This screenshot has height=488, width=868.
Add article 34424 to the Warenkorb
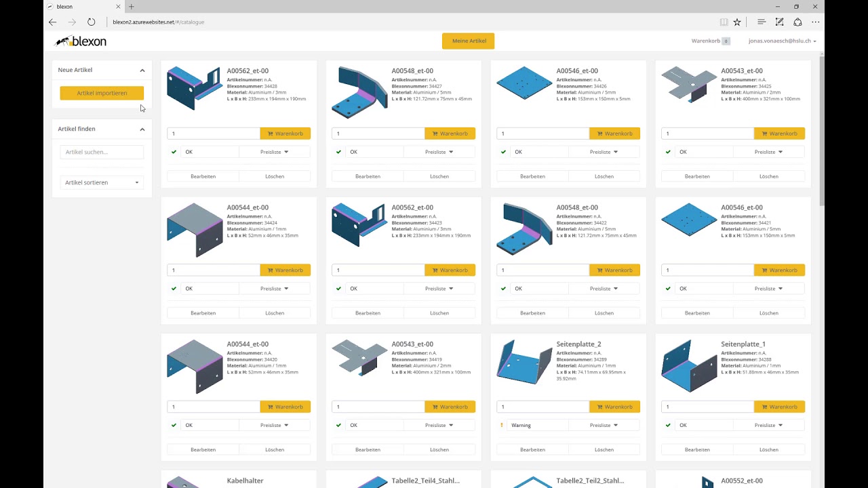tap(285, 270)
